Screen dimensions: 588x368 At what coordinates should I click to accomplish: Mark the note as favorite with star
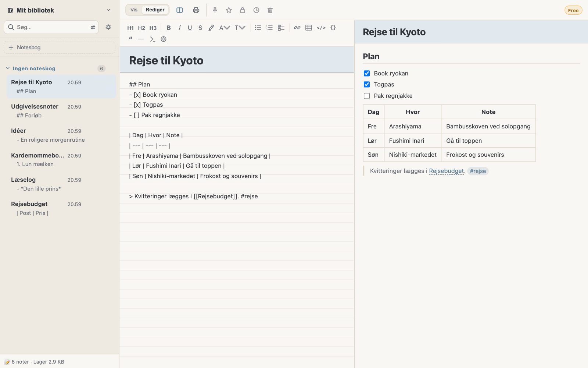229,10
